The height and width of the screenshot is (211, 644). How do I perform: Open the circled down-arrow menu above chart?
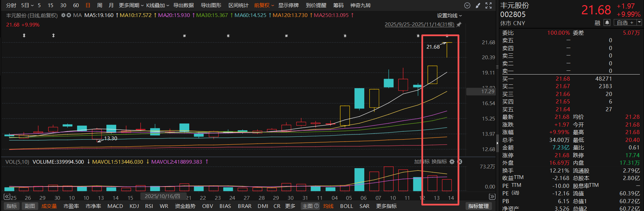(x=467, y=5)
